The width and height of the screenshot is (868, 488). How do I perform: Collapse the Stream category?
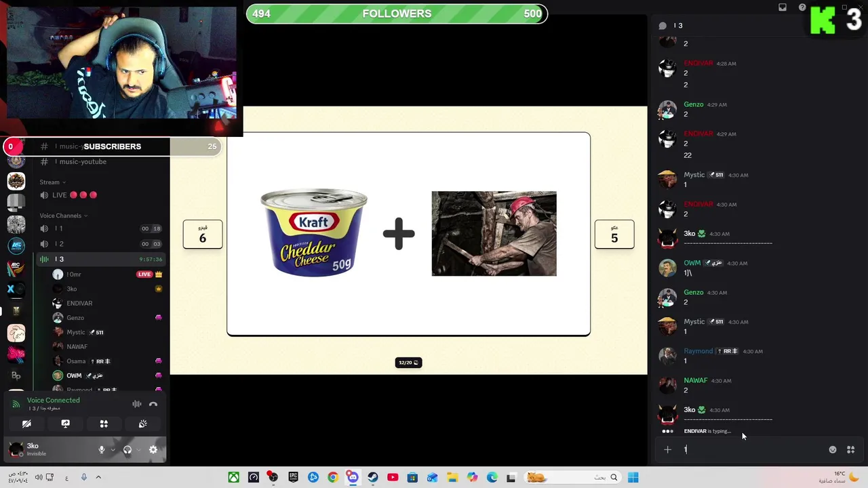[52, 182]
